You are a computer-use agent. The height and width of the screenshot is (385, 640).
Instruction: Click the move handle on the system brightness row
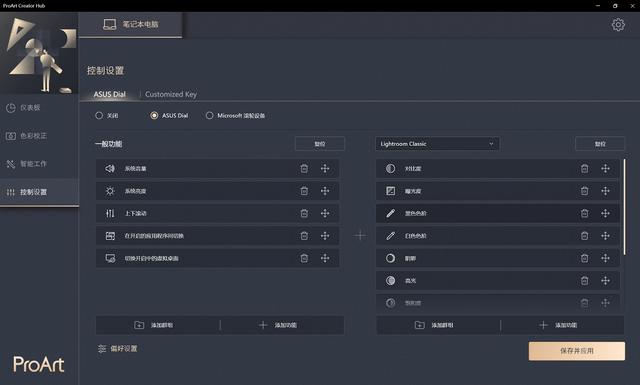pyautogui.click(x=325, y=191)
